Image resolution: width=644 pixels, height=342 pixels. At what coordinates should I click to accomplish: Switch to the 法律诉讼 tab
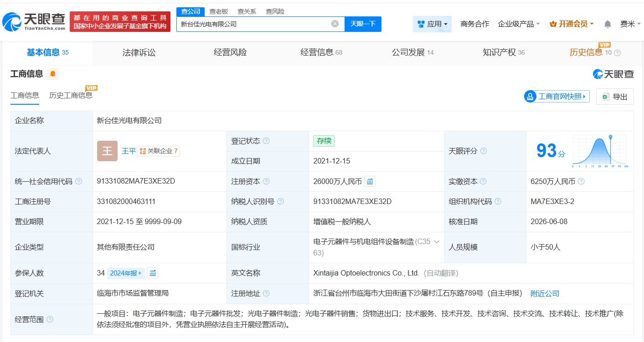coord(139,52)
